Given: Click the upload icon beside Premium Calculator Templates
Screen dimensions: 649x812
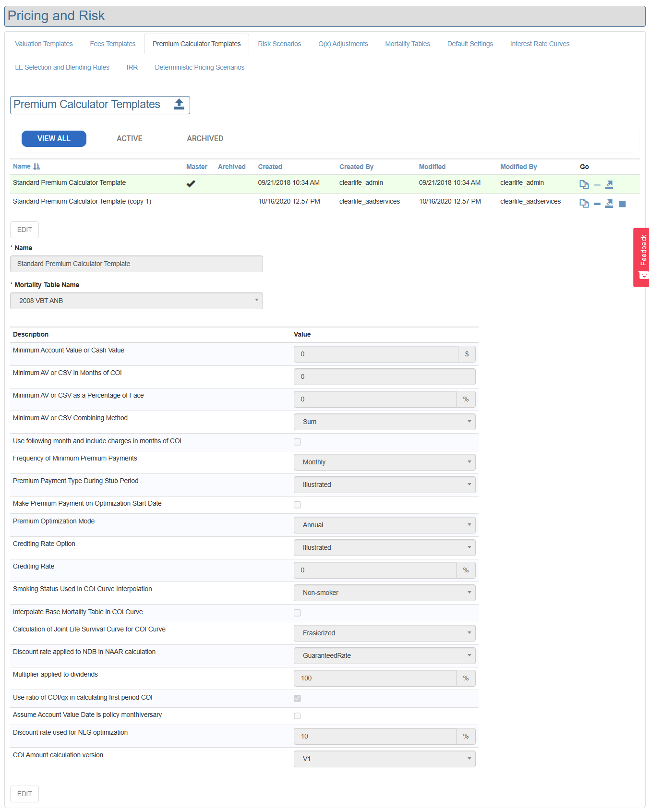Looking at the screenshot, I should click(179, 104).
